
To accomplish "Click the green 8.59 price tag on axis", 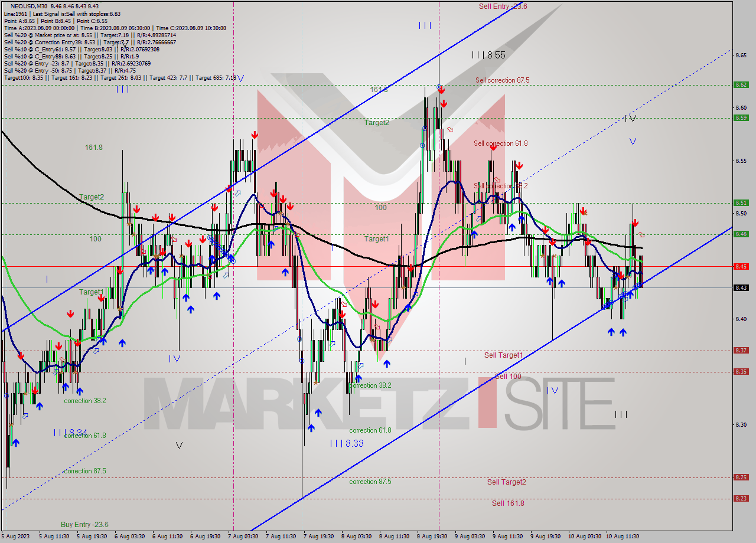I will pyautogui.click(x=741, y=118).
